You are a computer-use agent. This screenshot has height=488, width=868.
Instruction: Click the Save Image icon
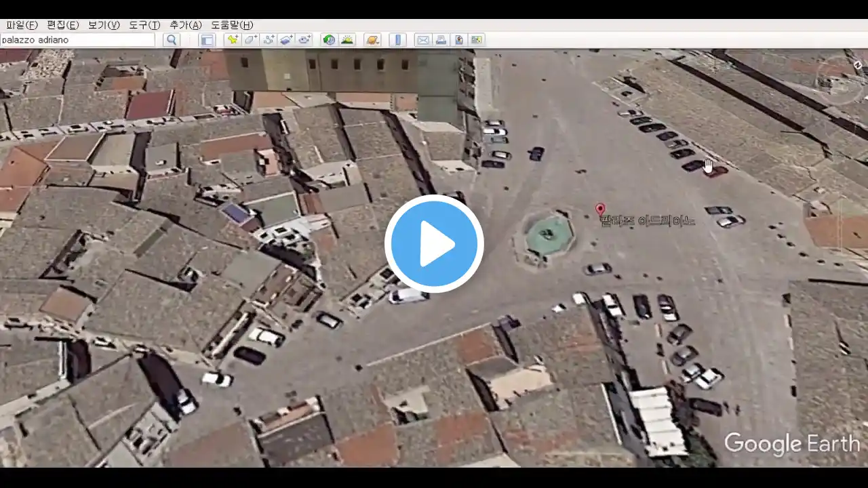coord(459,40)
